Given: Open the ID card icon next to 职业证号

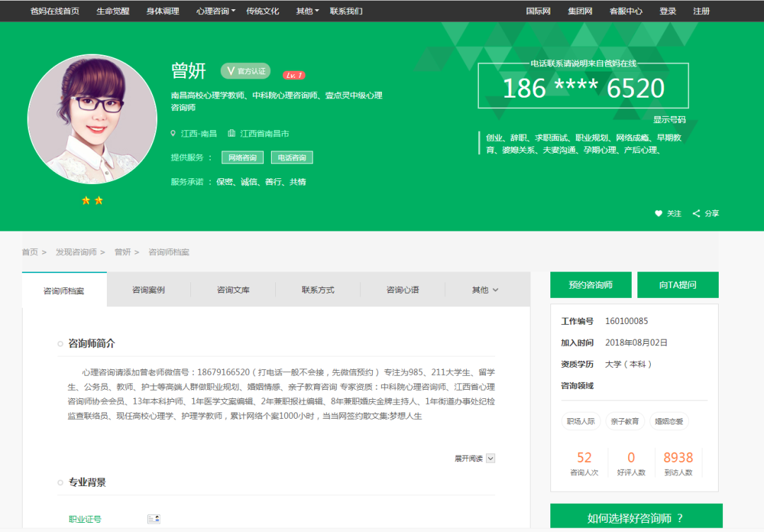Looking at the screenshot, I should [154, 519].
